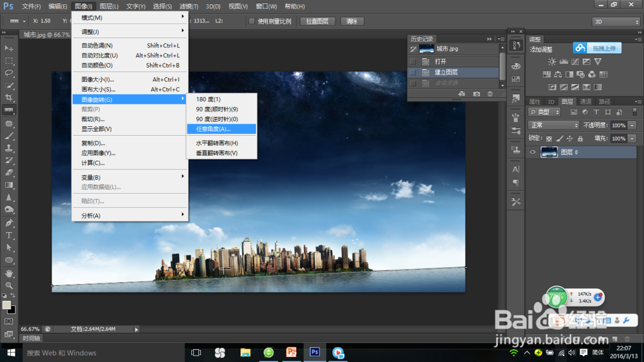The image size is (644, 362).
Task: Select the Eraser tool
Action: coord(8,173)
